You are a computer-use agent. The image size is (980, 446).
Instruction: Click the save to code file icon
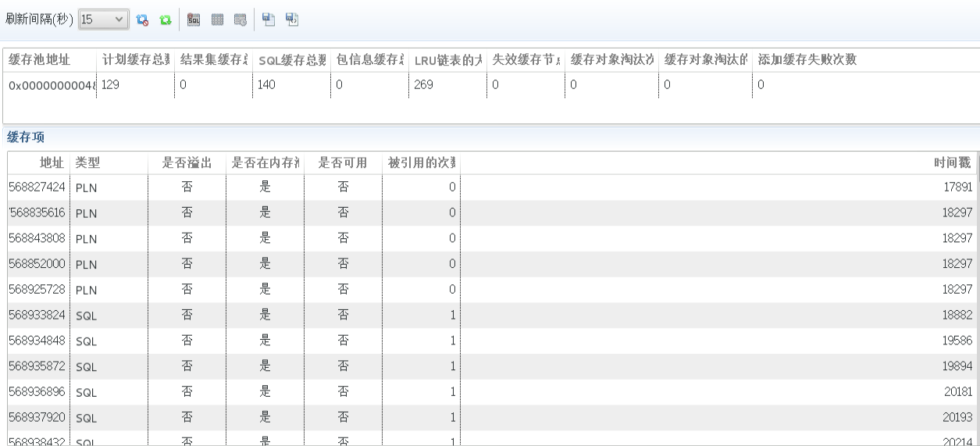click(x=291, y=19)
